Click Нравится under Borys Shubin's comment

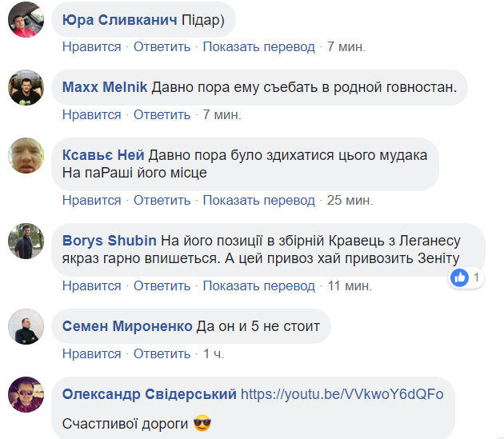91,285
